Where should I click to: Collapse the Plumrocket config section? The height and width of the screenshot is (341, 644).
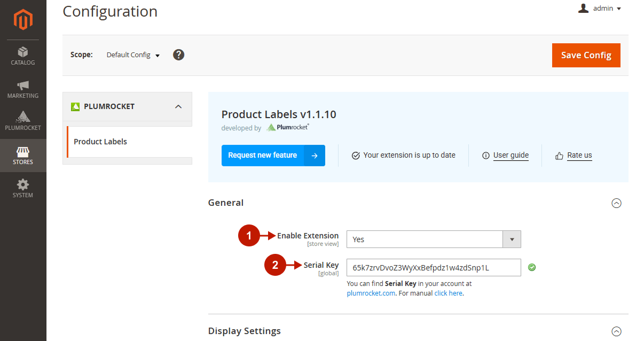coord(178,106)
